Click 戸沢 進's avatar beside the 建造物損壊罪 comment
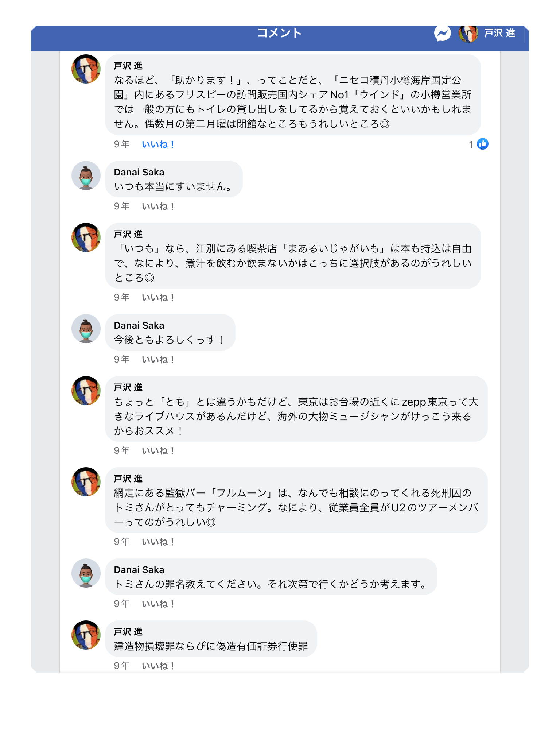560x747 pixels. point(86,635)
